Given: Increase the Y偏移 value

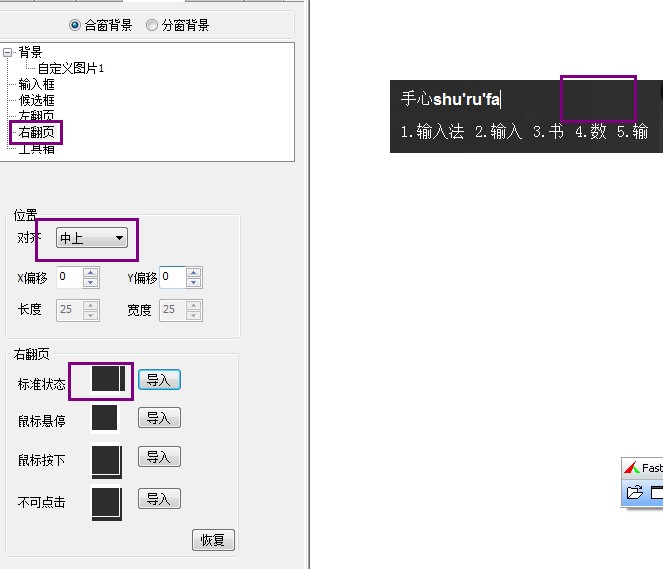Looking at the screenshot, I should [x=194, y=272].
